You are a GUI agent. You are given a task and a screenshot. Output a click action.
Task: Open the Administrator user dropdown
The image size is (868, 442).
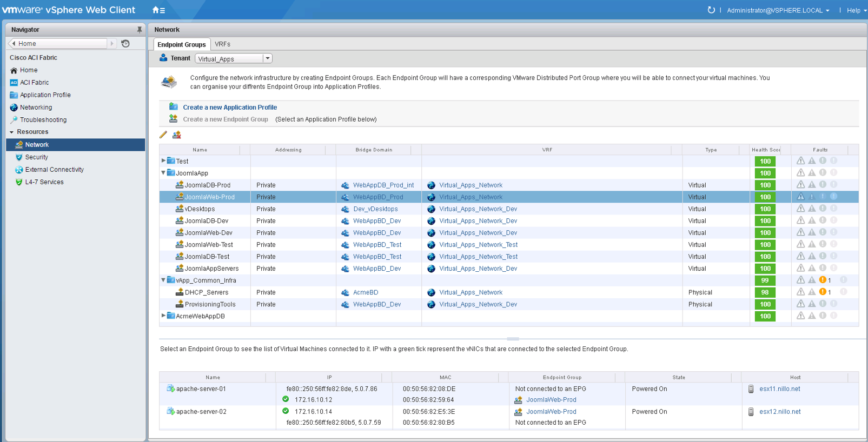(778, 10)
